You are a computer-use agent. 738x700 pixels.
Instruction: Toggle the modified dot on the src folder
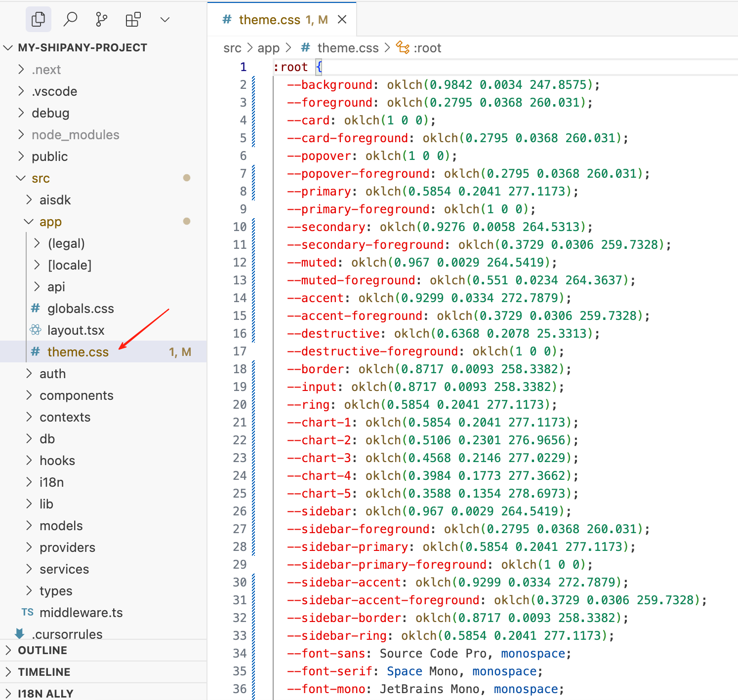coord(187,178)
